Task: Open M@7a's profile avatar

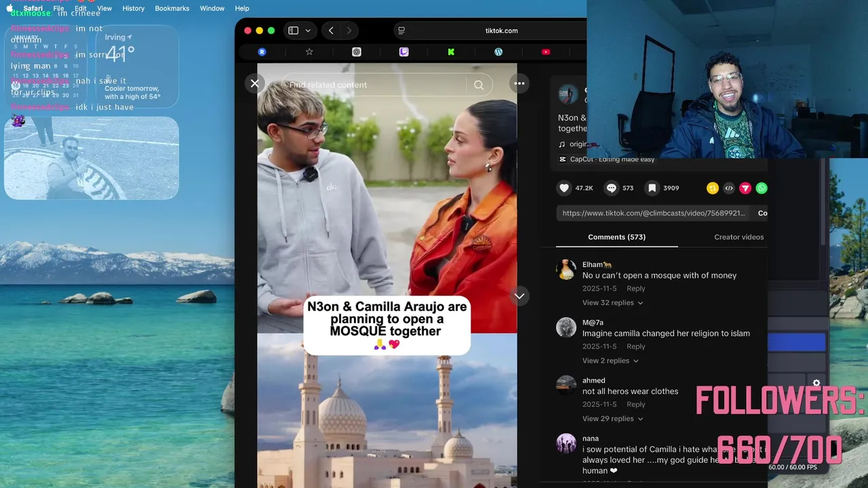Action: tap(566, 327)
